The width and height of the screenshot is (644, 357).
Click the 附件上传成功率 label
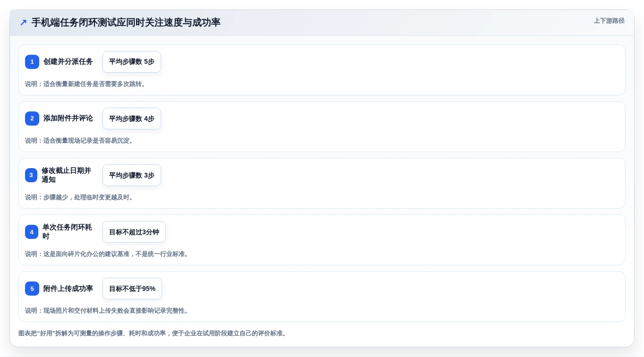tap(68, 289)
